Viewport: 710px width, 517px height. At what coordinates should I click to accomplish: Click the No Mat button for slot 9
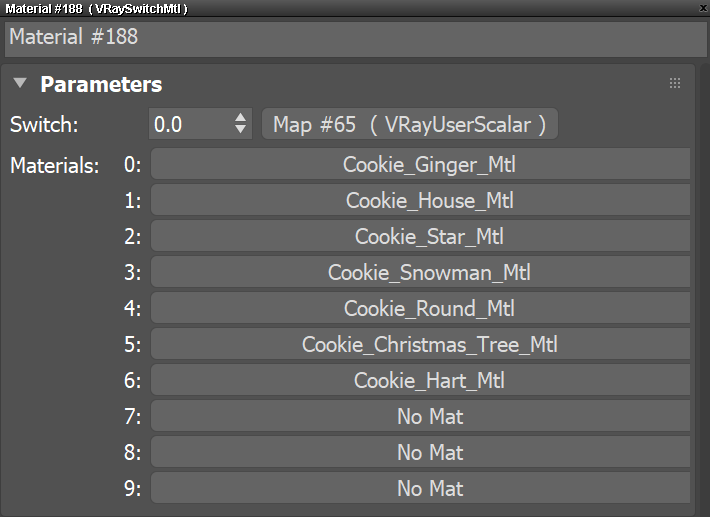[x=420, y=488]
